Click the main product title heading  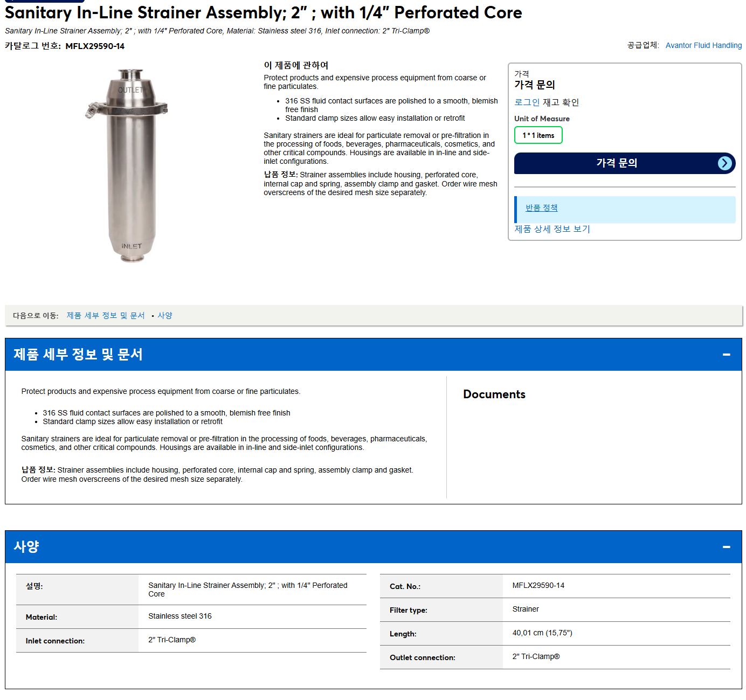264,12
